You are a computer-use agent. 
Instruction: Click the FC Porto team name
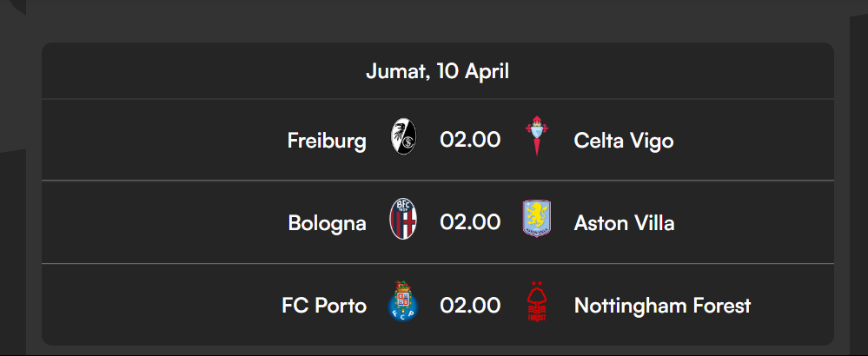tap(323, 306)
